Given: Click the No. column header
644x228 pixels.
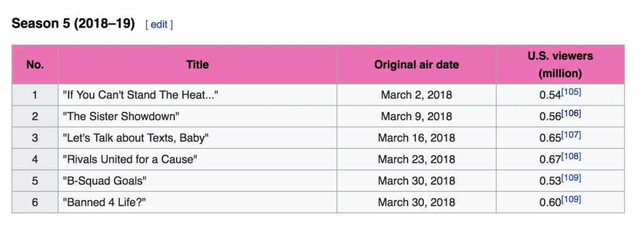Looking at the screenshot, I should pos(35,65).
